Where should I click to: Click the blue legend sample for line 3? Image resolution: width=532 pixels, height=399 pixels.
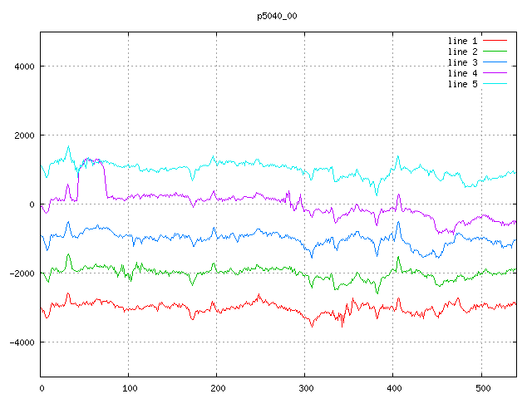pyautogui.click(x=495, y=62)
